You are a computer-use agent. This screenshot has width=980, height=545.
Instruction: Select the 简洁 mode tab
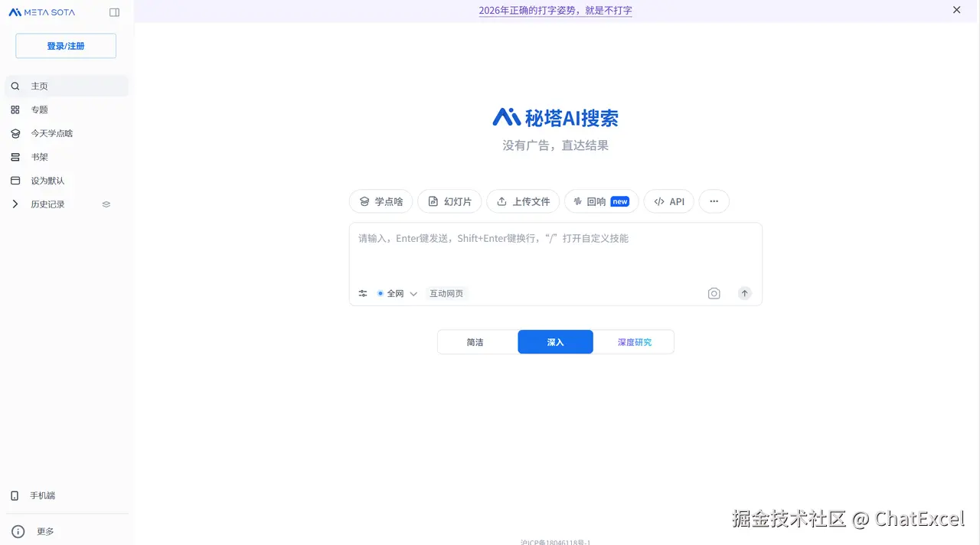pos(475,342)
